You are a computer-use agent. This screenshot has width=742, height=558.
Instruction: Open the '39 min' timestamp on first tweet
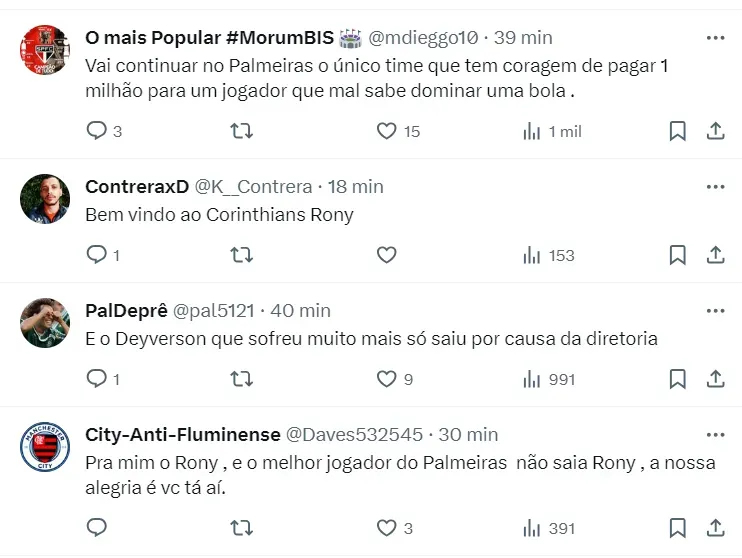pos(522,38)
